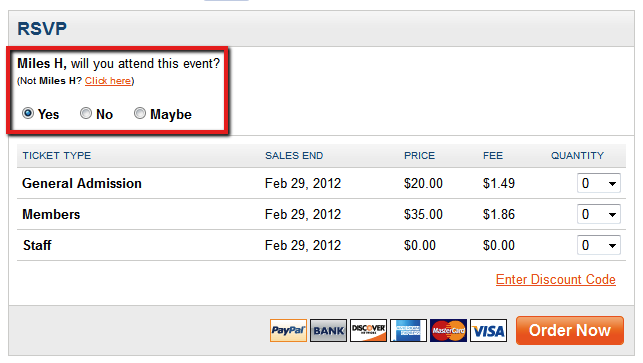
Task: Select the Yes radio button
Action: [28, 113]
